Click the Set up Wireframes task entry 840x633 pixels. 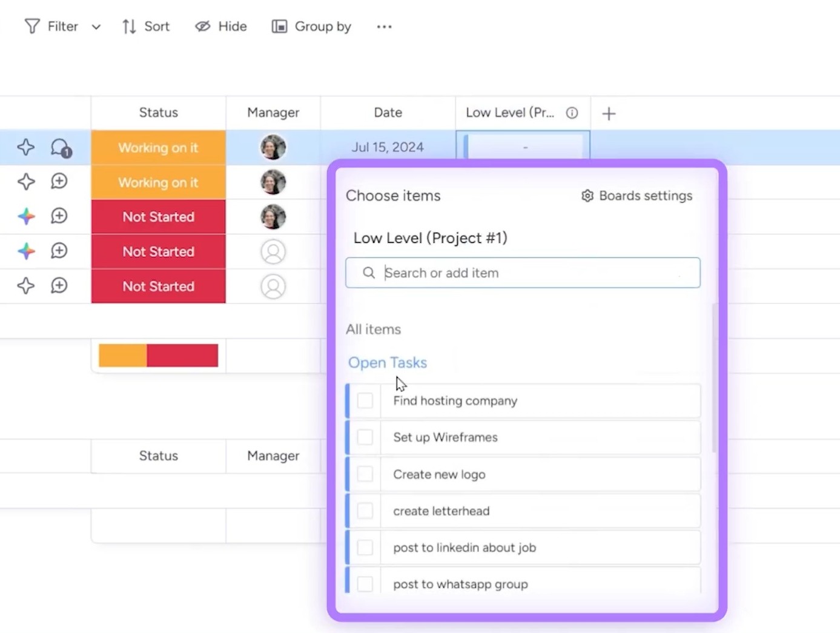point(445,437)
